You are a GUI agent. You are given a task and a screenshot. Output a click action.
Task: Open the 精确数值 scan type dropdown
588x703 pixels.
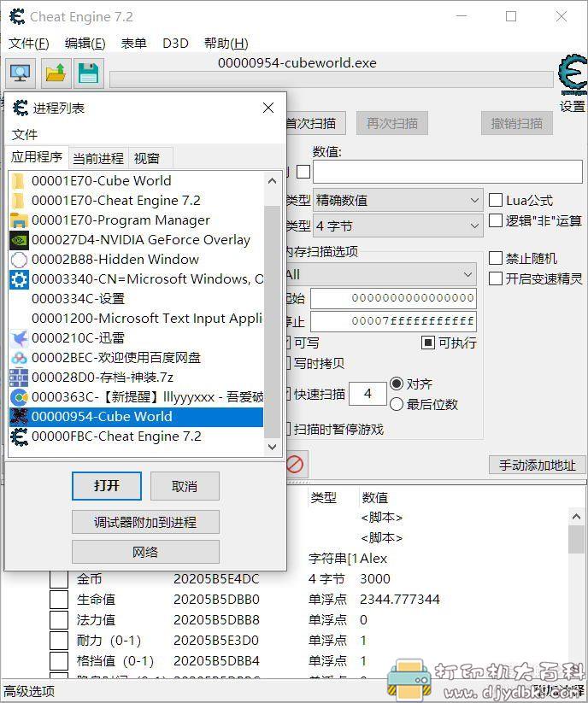[x=398, y=201]
